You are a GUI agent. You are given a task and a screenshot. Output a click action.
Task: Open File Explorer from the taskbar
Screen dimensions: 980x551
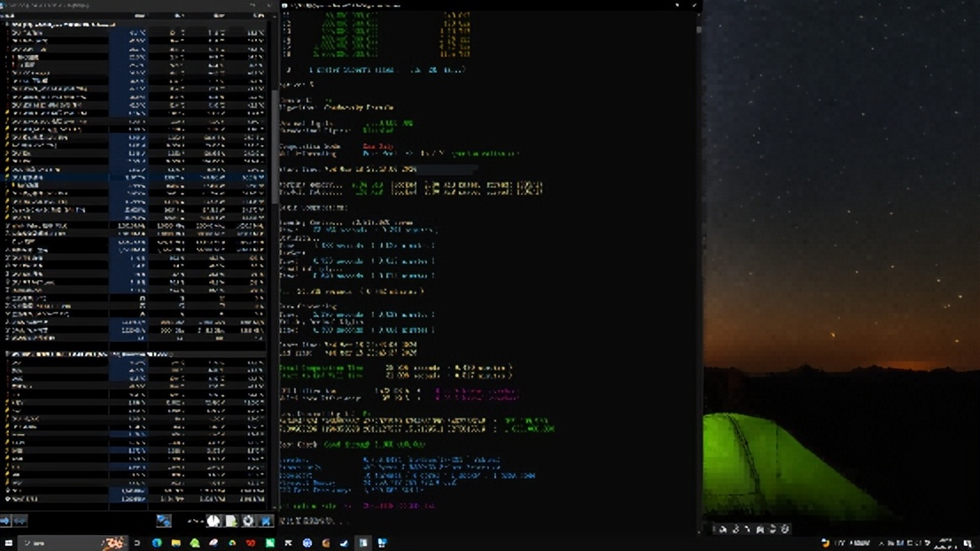click(x=175, y=543)
